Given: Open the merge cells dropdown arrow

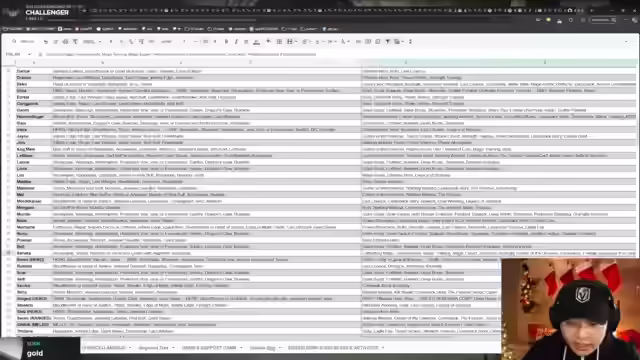Looking at the screenshot, I should coord(296,42).
